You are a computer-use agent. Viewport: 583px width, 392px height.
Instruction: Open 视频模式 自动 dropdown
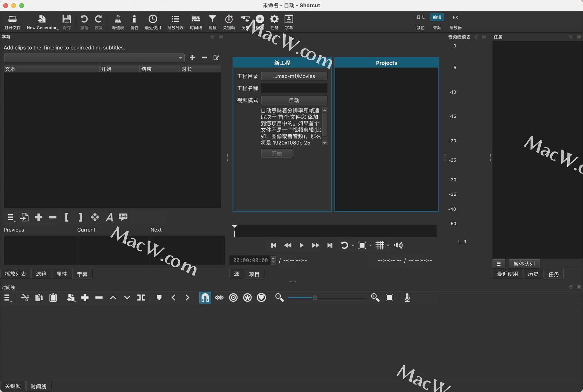point(294,100)
